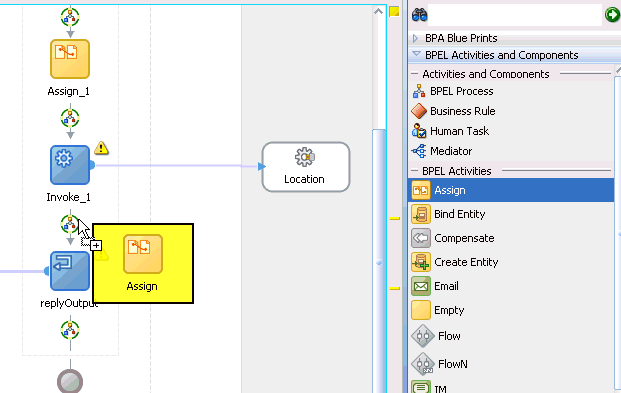Open the Location partner link box

click(x=306, y=167)
